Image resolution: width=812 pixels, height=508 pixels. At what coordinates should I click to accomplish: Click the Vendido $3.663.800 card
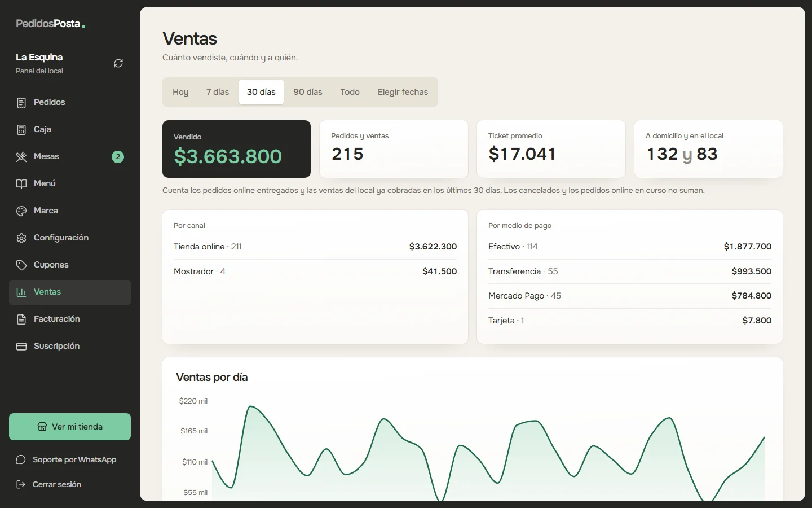(236, 149)
